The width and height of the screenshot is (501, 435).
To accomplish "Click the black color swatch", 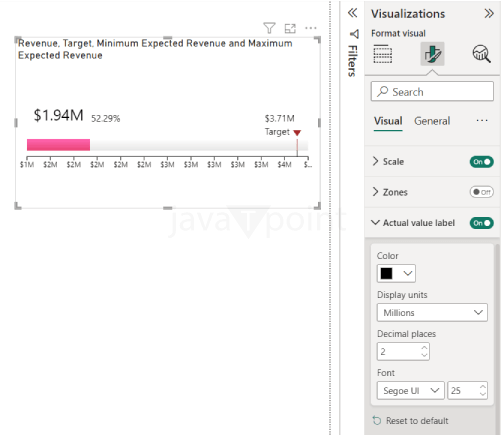I will 387,273.
